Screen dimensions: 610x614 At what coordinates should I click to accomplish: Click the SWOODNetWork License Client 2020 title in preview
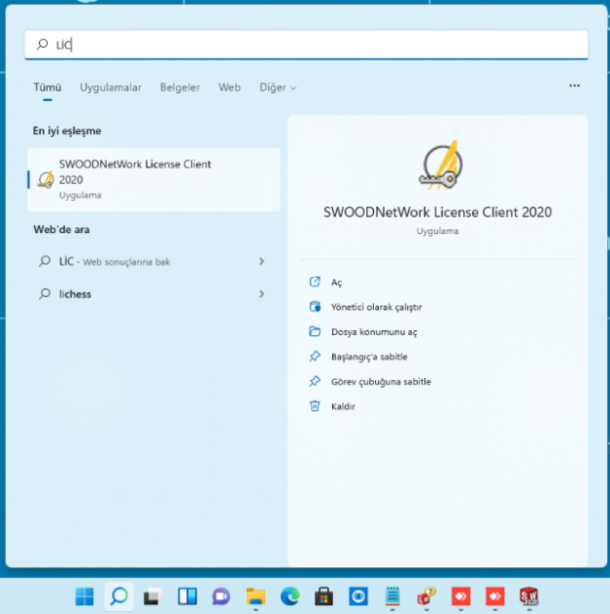[437, 212]
